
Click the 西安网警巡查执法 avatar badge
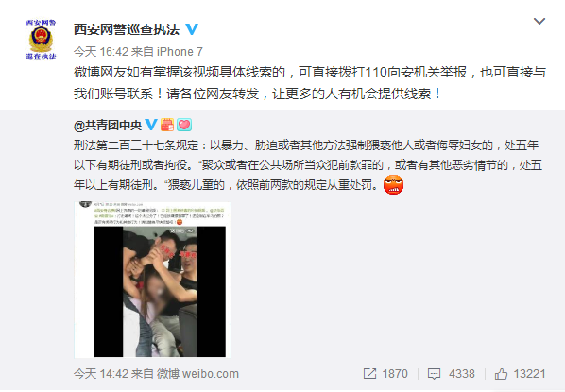(41, 40)
